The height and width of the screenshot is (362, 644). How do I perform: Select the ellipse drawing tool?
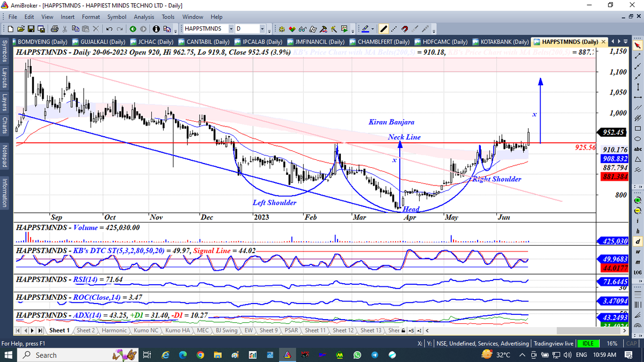pyautogui.click(x=638, y=139)
